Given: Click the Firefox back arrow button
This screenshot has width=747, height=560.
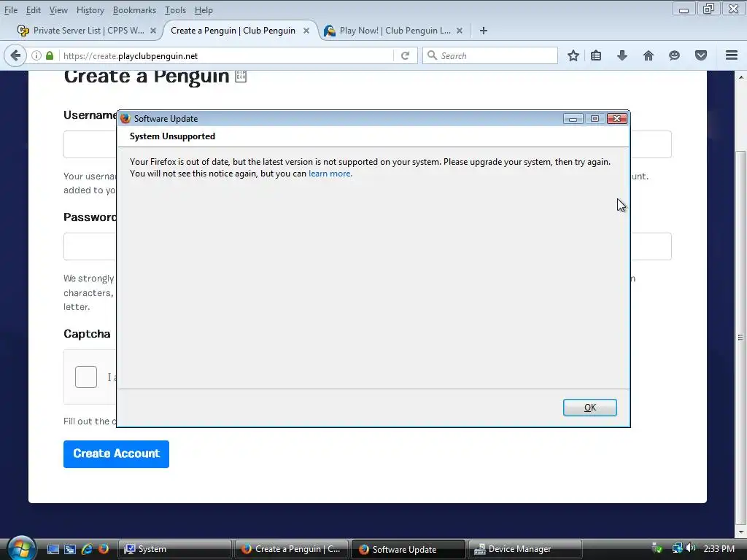Looking at the screenshot, I should 15,55.
